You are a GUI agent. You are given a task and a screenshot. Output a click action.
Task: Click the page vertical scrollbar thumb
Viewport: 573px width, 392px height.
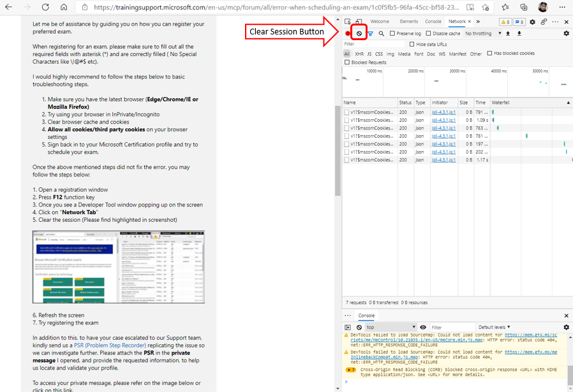click(338, 150)
